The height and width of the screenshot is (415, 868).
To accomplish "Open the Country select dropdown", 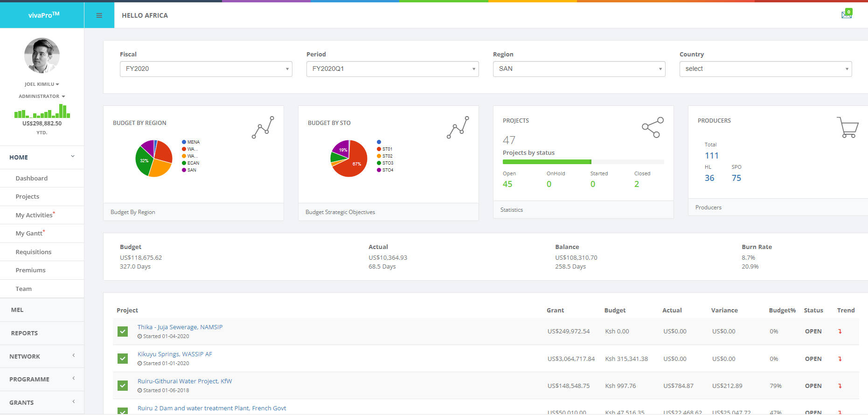I will tap(765, 69).
